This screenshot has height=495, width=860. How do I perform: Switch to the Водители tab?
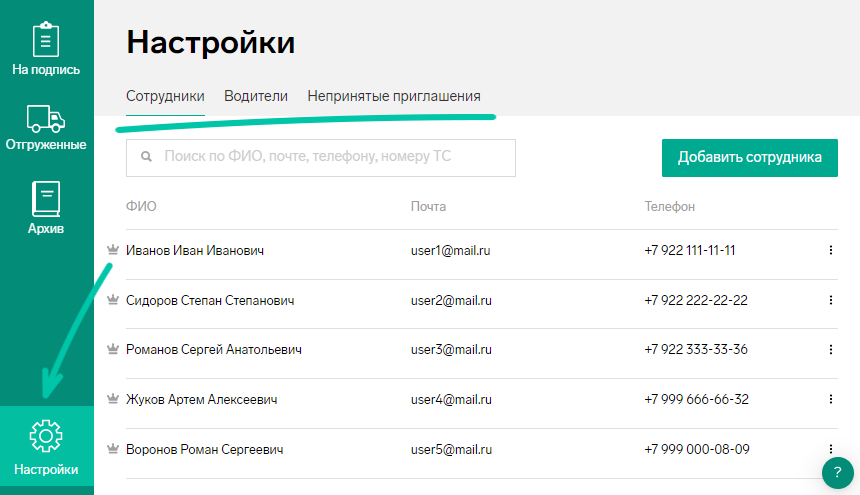click(x=256, y=96)
